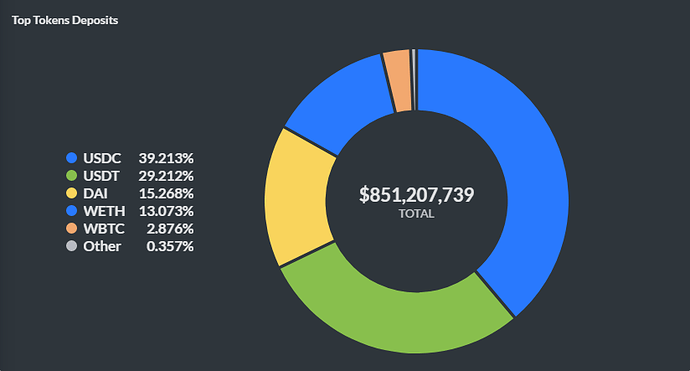Image resolution: width=690 pixels, height=371 pixels.
Task: Select the USDC legend label
Action: pos(102,158)
